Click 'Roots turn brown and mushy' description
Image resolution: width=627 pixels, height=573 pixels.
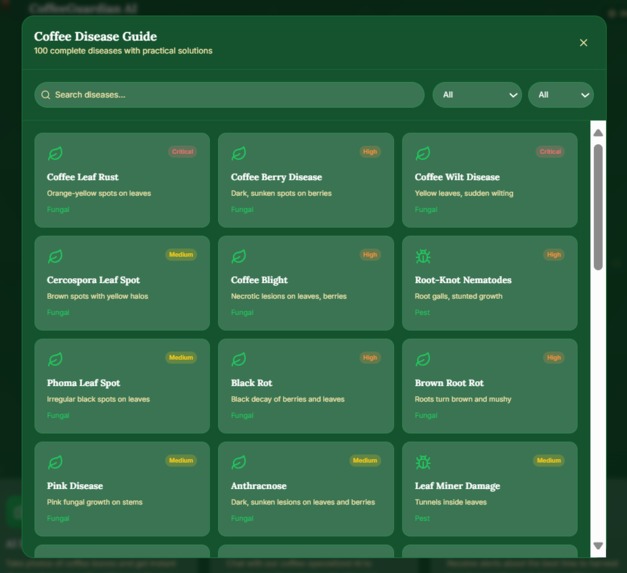coord(463,399)
